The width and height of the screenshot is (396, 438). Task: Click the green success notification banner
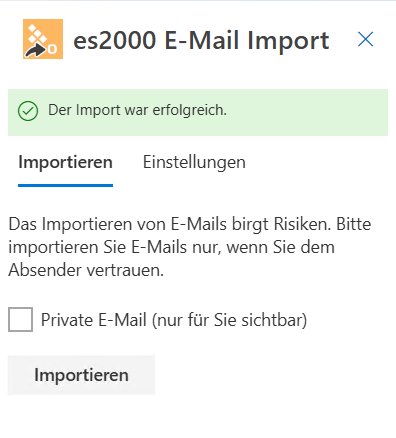[198, 112]
